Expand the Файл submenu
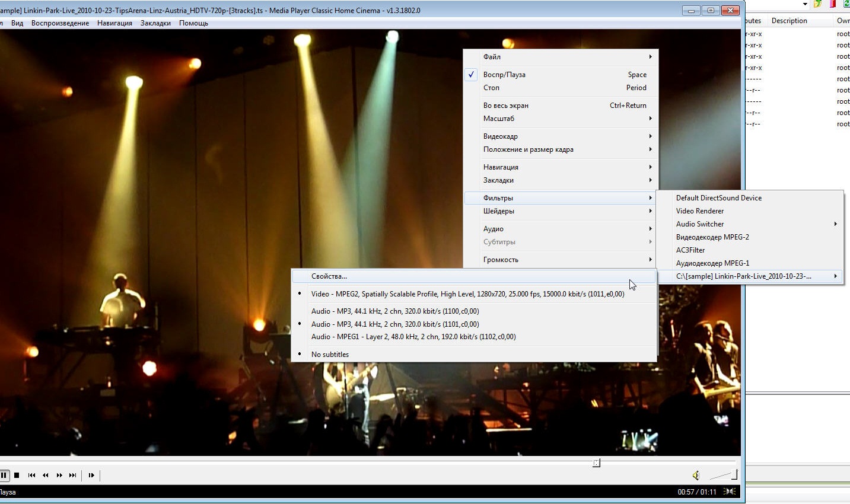The image size is (850, 504). pos(561,57)
